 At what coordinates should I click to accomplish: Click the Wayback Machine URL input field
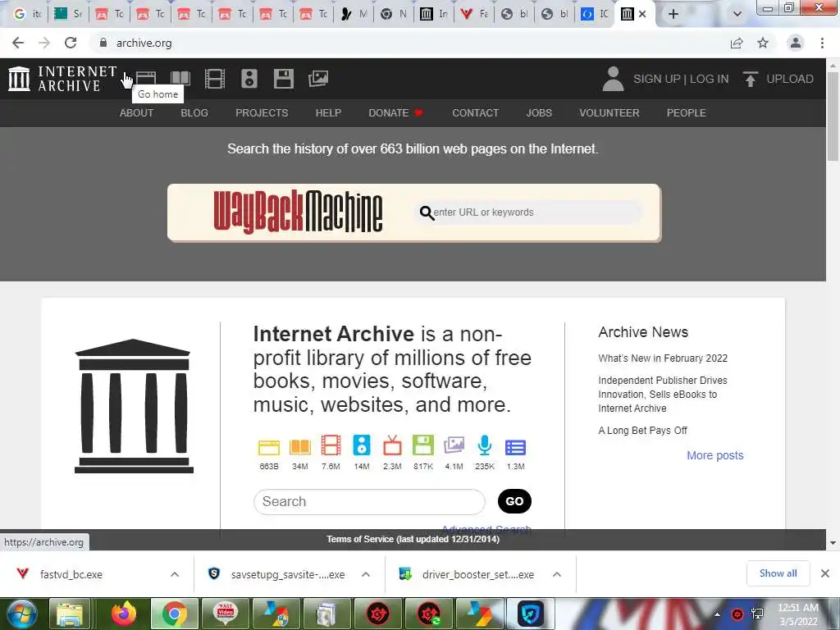(x=529, y=212)
